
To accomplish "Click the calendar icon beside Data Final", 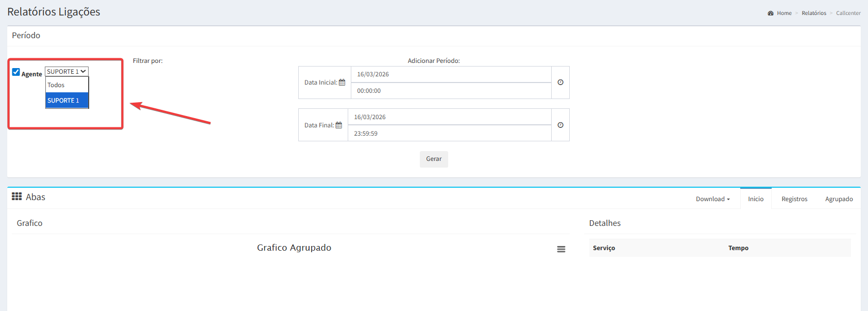I will (x=339, y=125).
